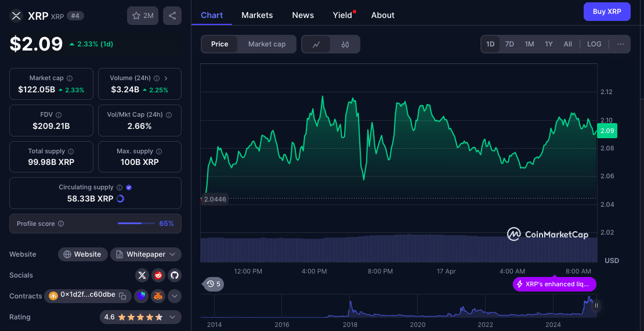
Task: Select the 1Y time range
Action: click(549, 44)
